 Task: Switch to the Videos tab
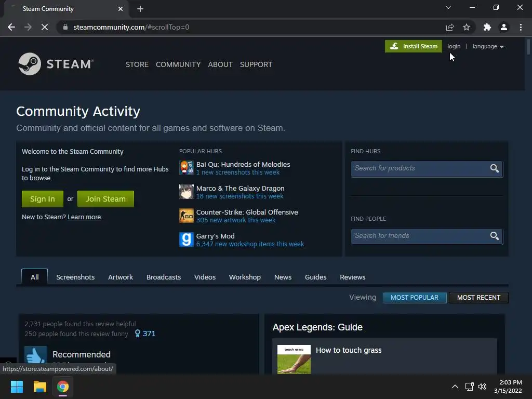pyautogui.click(x=205, y=277)
